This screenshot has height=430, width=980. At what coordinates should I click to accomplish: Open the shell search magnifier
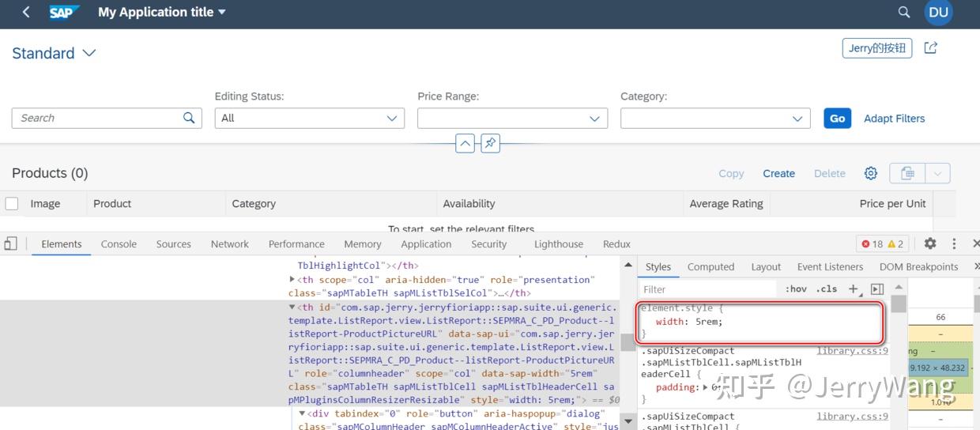click(x=904, y=12)
